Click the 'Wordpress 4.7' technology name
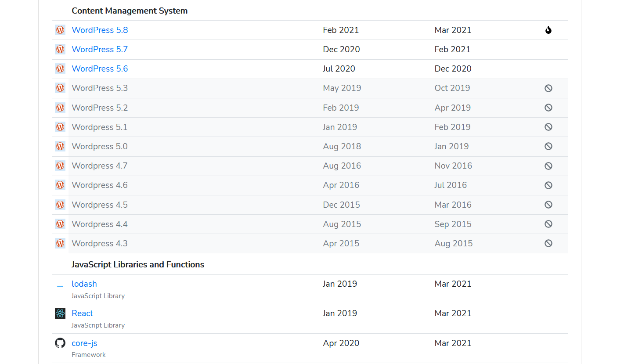Screen dimensions: 624x364 (100, 166)
